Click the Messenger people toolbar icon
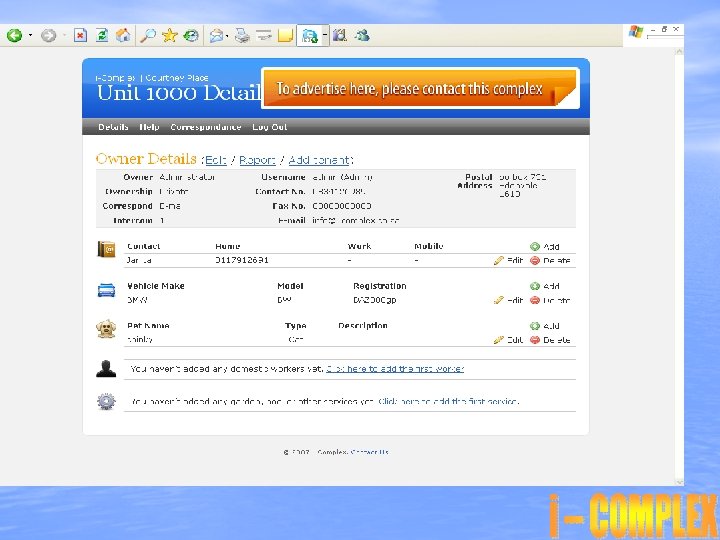 pyautogui.click(x=362, y=35)
